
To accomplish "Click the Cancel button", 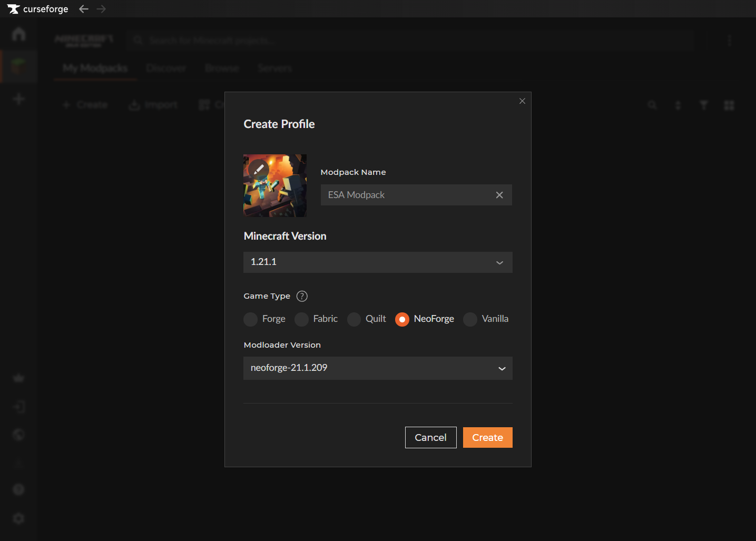I will point(430,438).
